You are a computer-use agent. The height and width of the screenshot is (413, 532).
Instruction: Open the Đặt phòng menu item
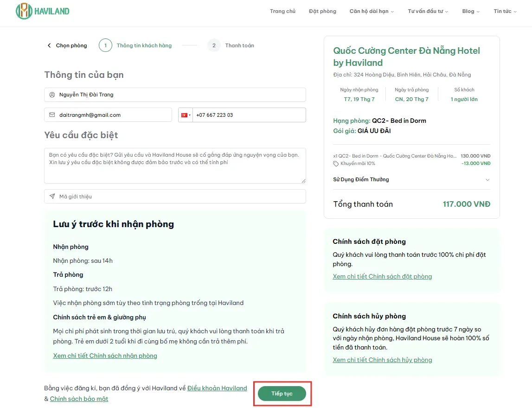click(322, 11)
